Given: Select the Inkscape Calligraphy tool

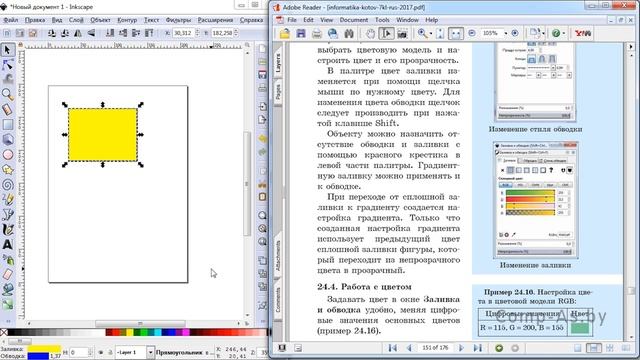Looking at the screenshot, I should [7, 230].
